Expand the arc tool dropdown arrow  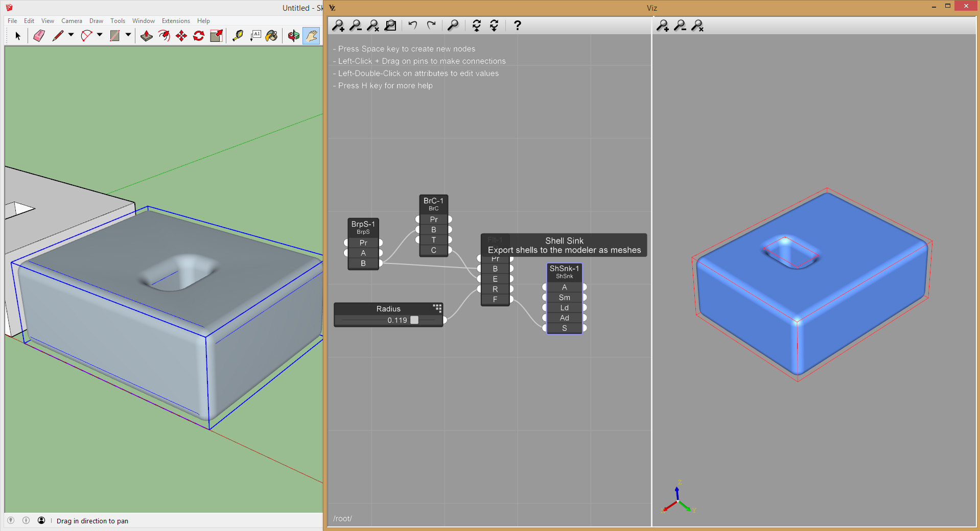pos(100,35)
